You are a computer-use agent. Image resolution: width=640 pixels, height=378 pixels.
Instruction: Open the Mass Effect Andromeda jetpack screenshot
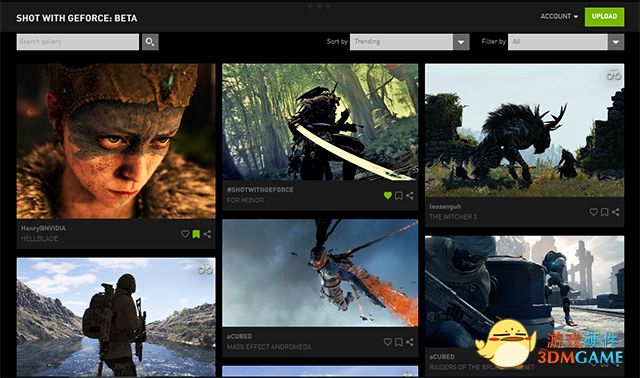(320, 273)
